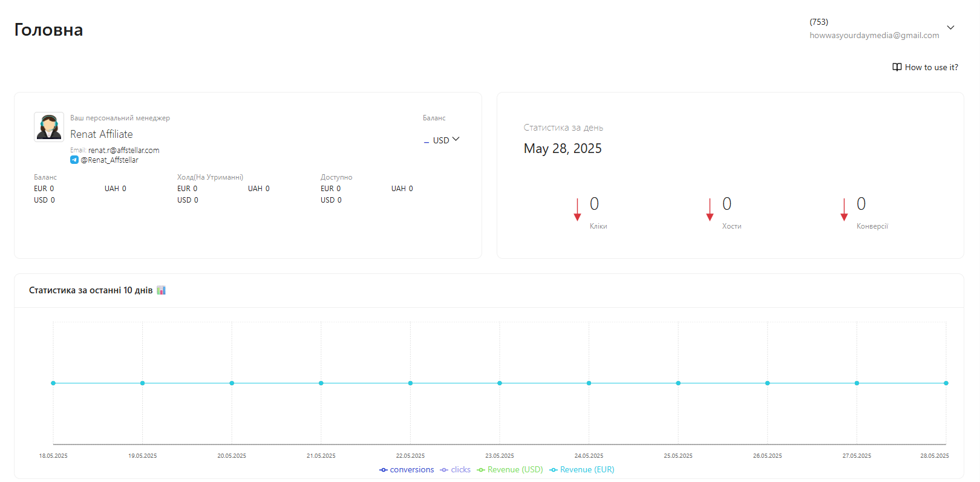Click the chart data point for 18.05.2025
This screenshot has width=980, height=482.
53,383
